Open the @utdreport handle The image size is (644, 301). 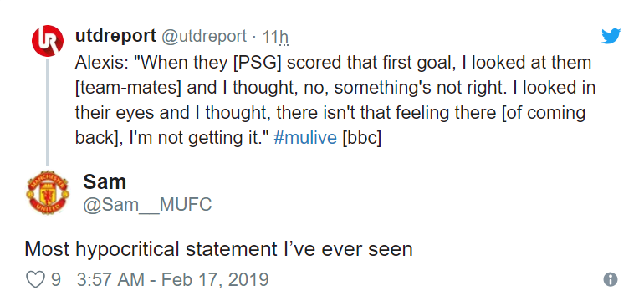click(x=204, y=36)
